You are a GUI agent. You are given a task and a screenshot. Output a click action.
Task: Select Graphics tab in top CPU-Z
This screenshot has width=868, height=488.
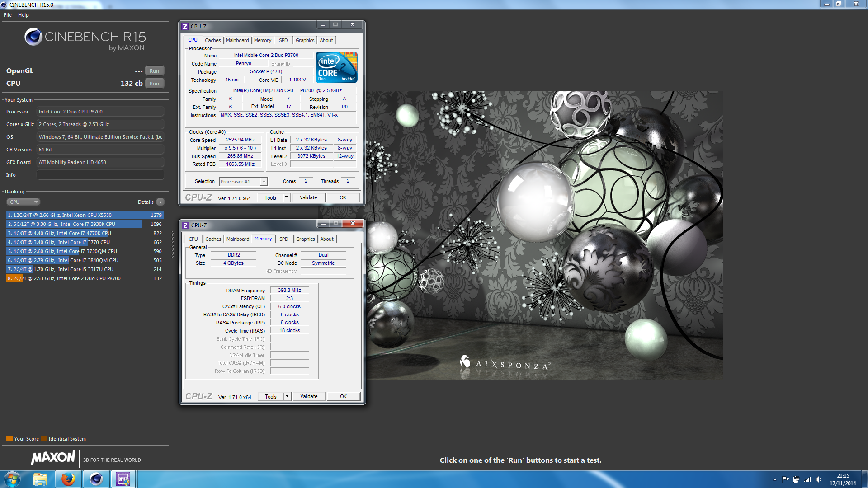point(305,40)
